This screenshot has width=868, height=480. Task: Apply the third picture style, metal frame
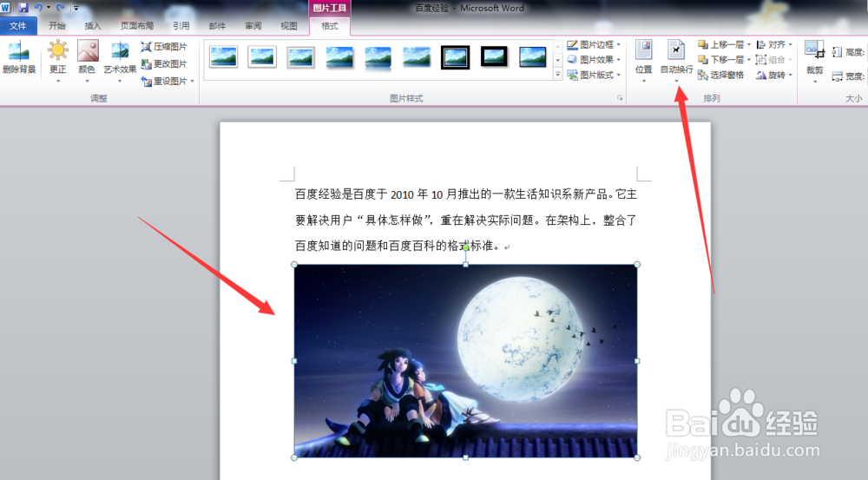click(x=300, y=57)
